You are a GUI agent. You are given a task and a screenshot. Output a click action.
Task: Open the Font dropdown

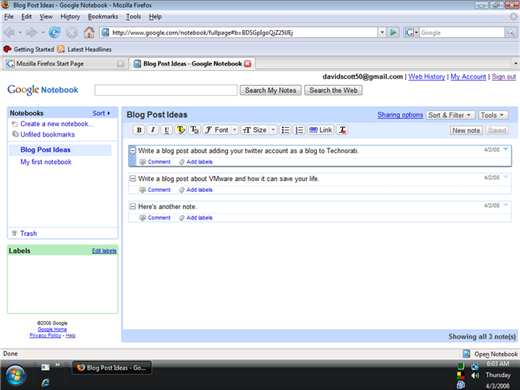[220, 130]
